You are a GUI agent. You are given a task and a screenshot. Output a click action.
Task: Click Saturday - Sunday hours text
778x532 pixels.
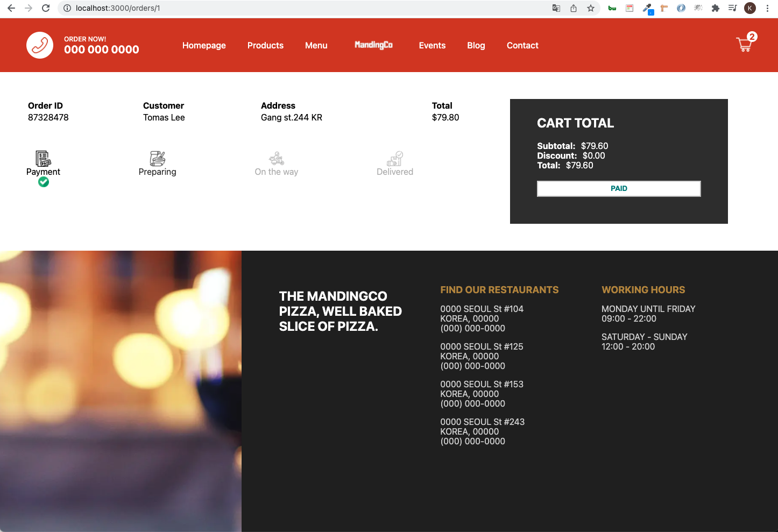click(x=645, y=337)
